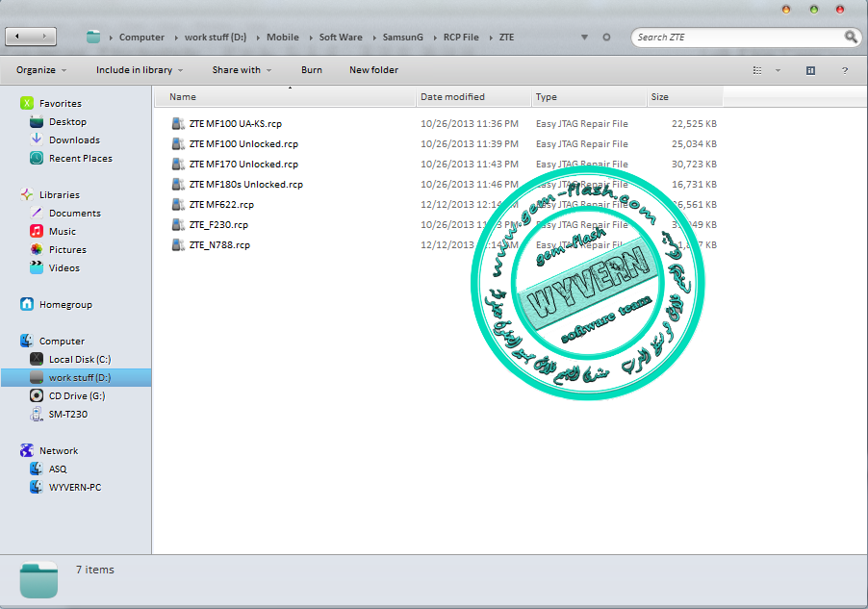Image resolution: width=868 pixels, height=609 pixels.
Task: Click the red window button at top right
Action: [840, 10]
